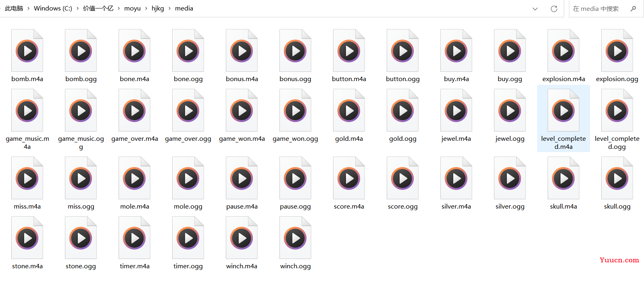
Task: Select explosion.m4a audio file icon
Action: point(563,50)
